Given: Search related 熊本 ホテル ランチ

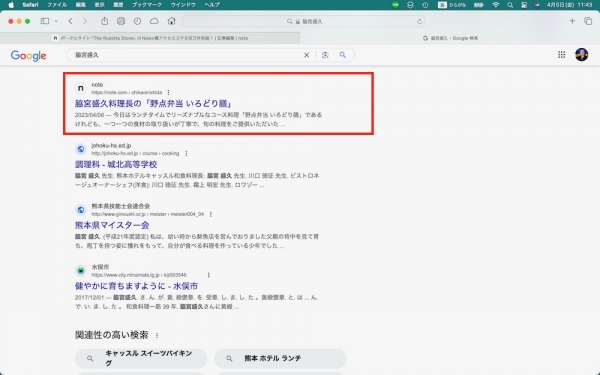Looking at the screenshot, I should point(280,358).
